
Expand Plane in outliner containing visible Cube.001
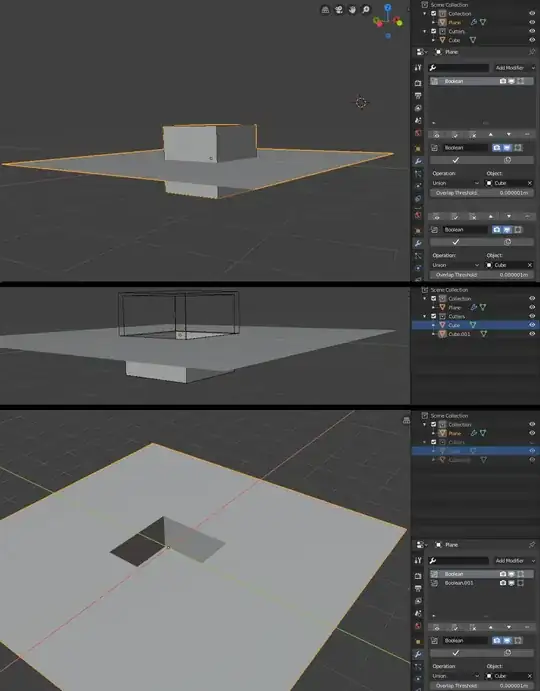(433, 307)
